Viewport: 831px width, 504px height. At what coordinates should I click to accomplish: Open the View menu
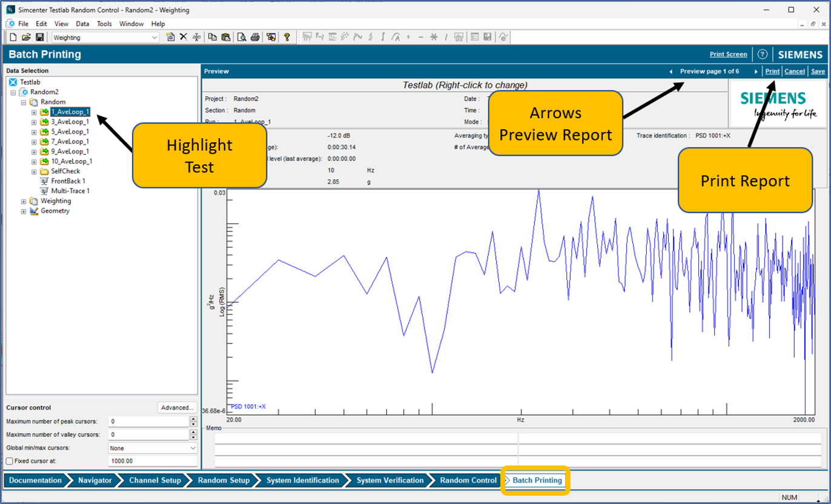(61, 24)
